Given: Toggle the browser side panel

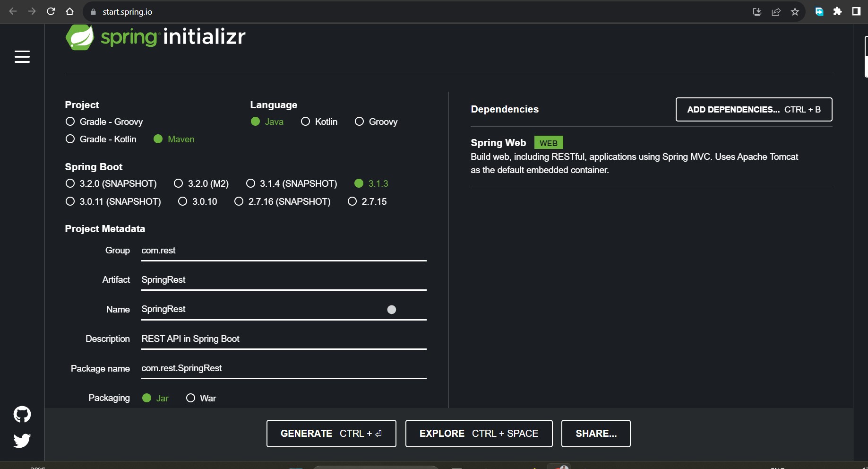Looking at the screenshot, I should click(856, 11).
